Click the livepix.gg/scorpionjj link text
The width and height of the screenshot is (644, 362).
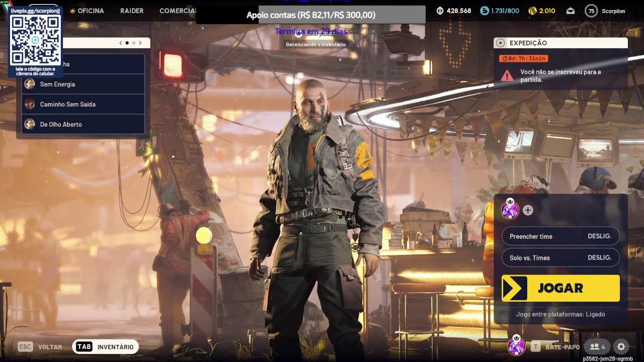coord(34,10)
